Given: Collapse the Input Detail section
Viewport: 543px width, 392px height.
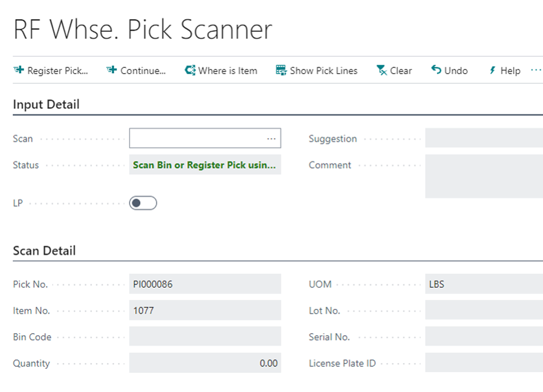Looking at the screenshot, I should click(46, 104).
